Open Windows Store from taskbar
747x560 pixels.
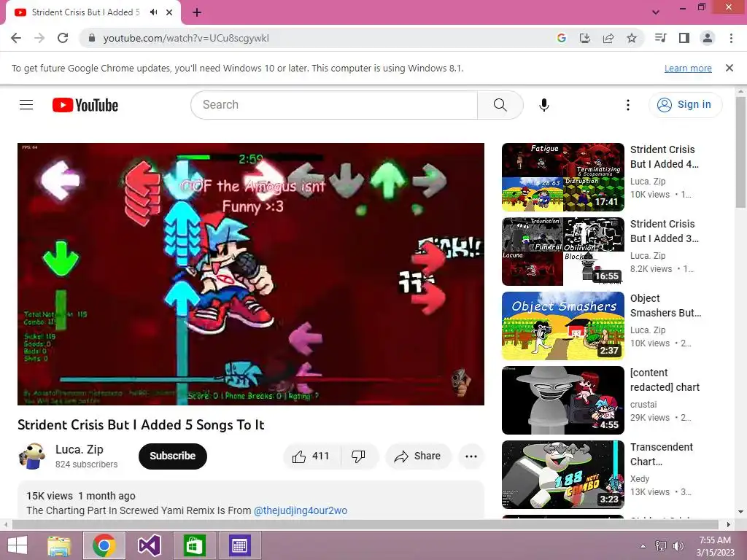coord(194,545)
